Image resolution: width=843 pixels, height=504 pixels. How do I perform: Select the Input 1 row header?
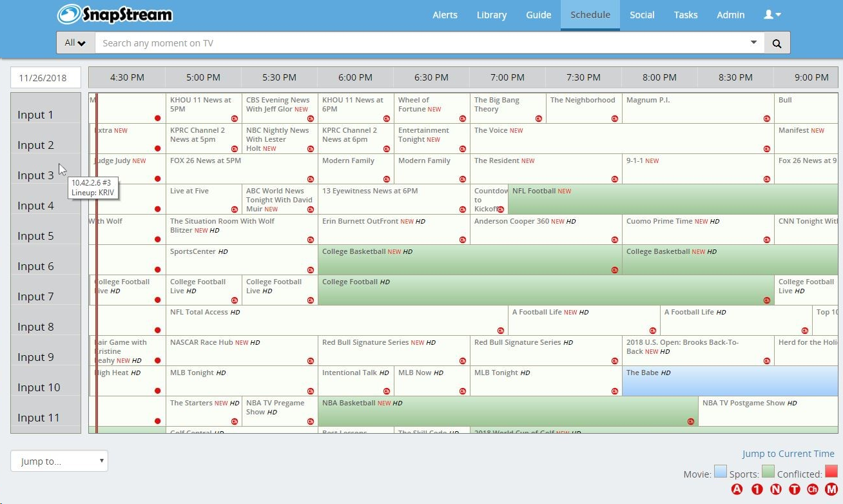[46, 108]
